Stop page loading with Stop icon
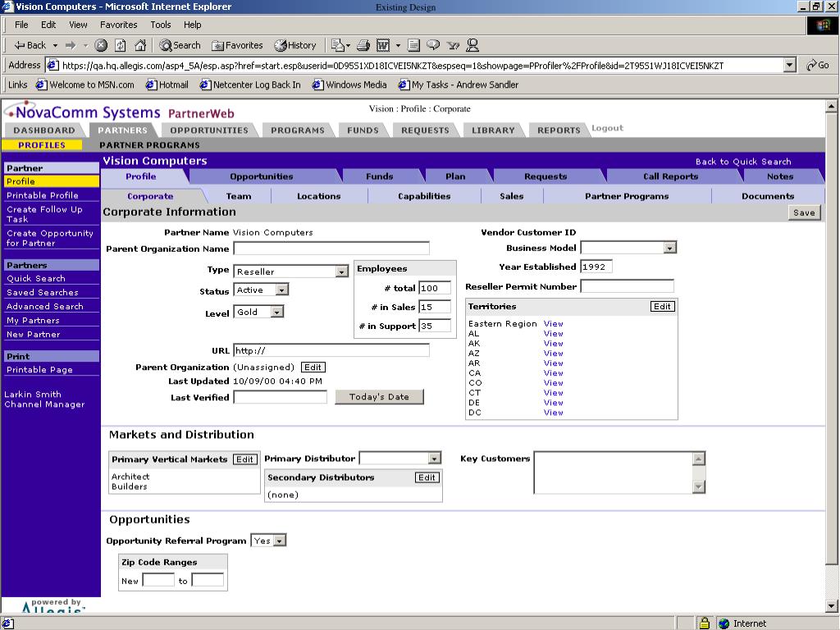 [x=101, y=46]
